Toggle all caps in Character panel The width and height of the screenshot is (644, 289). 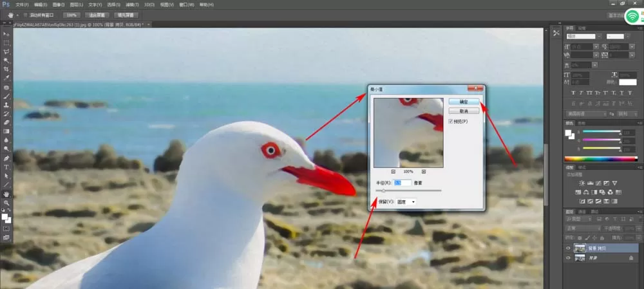(x=590, y=93)
